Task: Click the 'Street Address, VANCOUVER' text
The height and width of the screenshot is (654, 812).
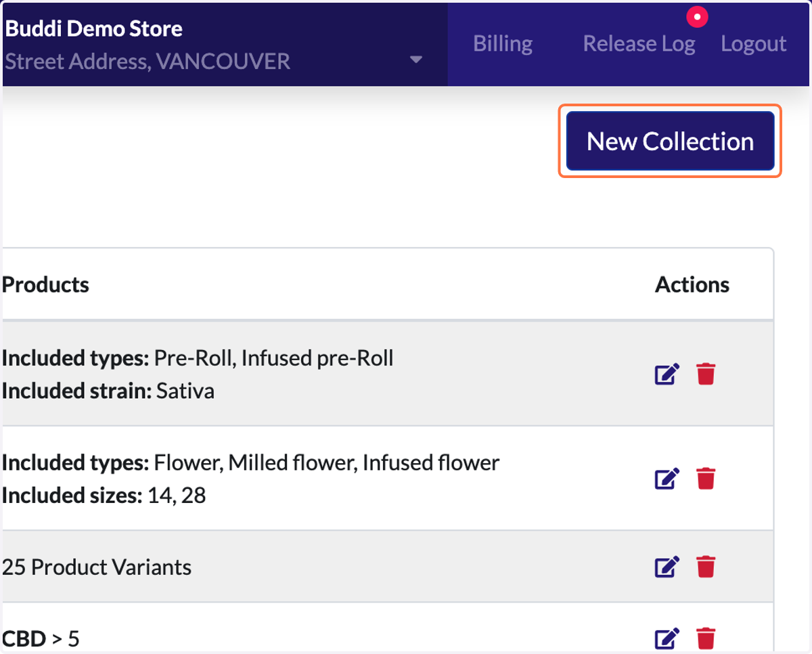Action: 148,62
